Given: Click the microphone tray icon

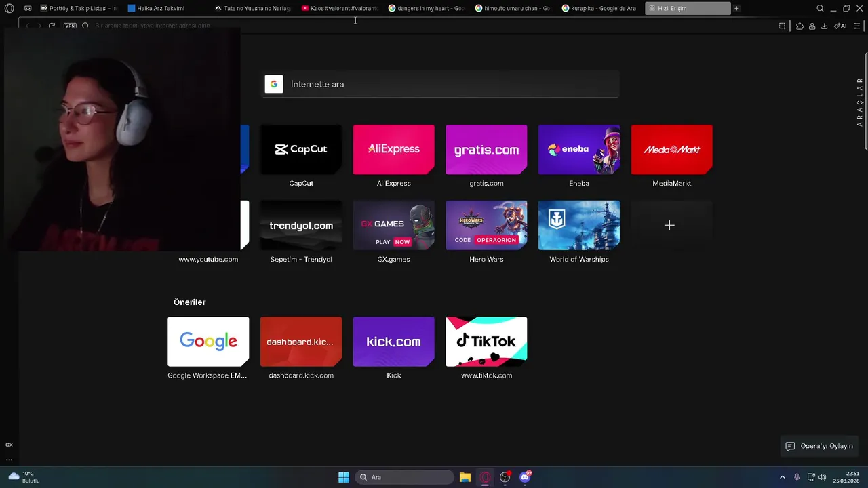Looking at the screenshot, I should 797,477.
